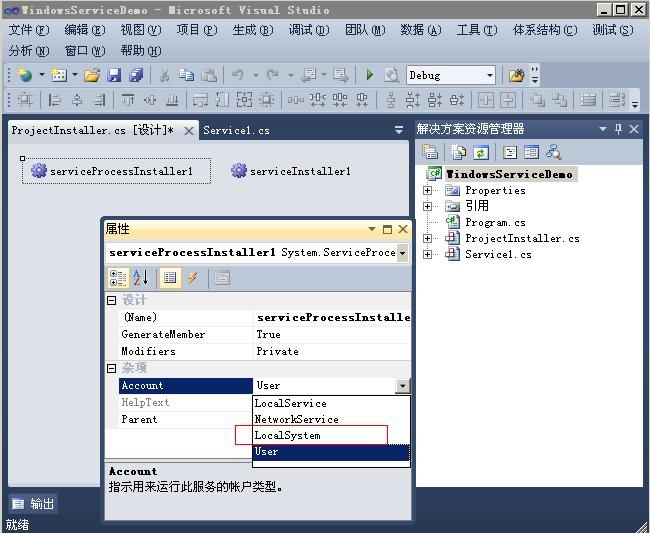Toggle Categorized view in the Properties window

pos(118,278)
